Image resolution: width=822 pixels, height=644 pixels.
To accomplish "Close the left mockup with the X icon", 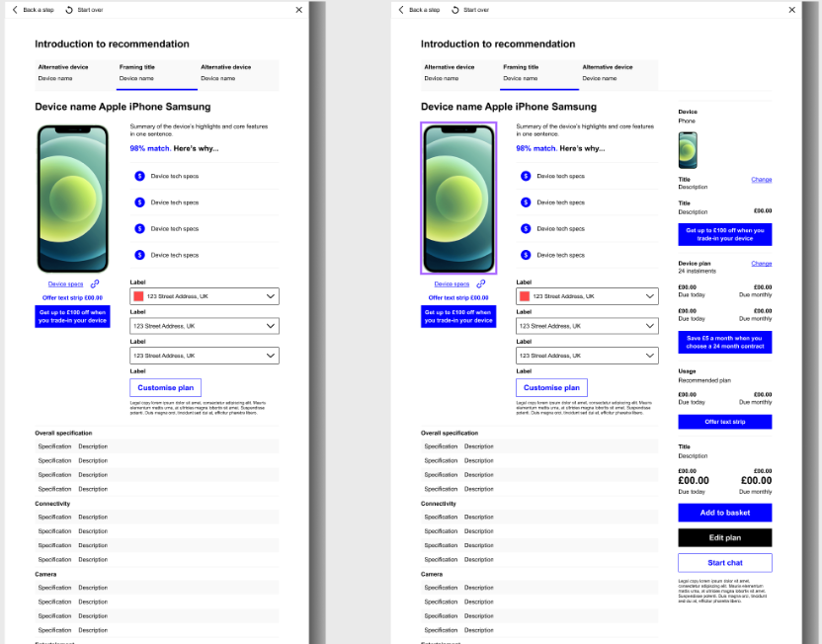I will pos(298,10).
